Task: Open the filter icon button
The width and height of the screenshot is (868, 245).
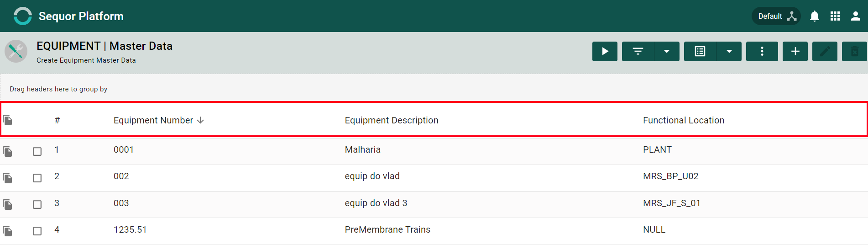Action: pyautogui.click(x=638, y=51)
